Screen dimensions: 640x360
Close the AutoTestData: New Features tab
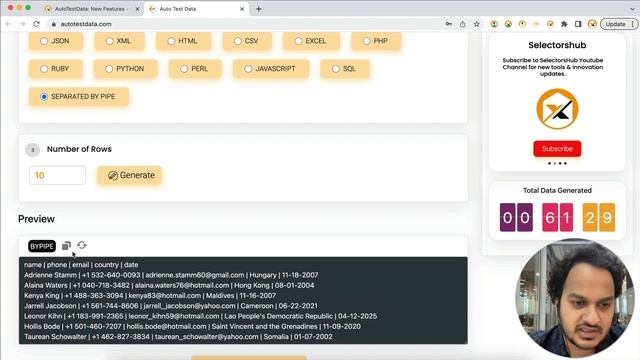(x=137, y=9)
